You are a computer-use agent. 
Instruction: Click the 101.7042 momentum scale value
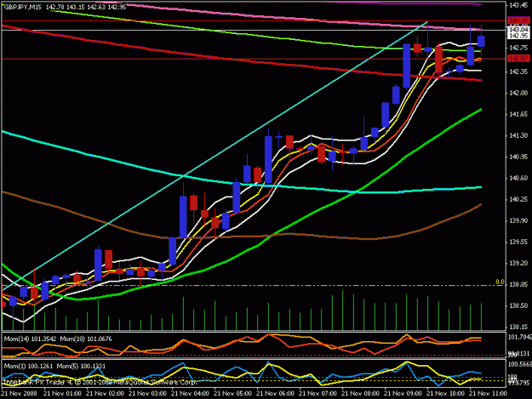pos(519,337)
